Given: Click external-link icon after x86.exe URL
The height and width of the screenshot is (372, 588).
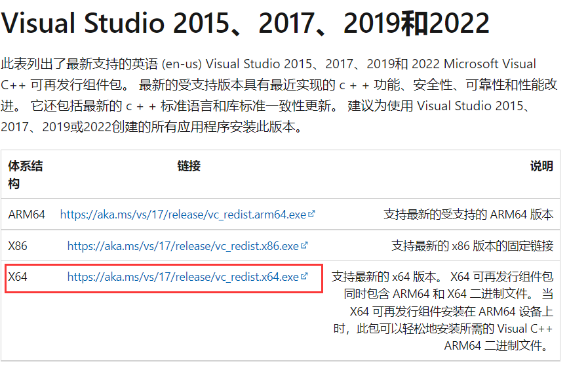Looking at the screenshot, I should (x=304, y=245).
